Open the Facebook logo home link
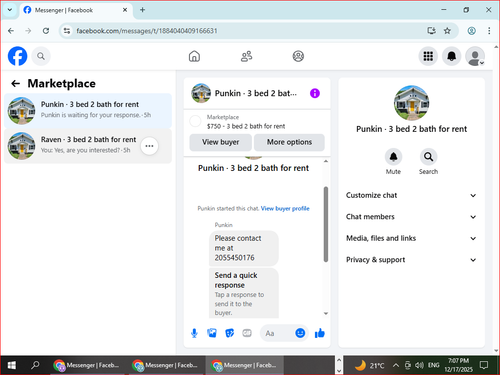The image size is (500, 375). coord(17,56)
